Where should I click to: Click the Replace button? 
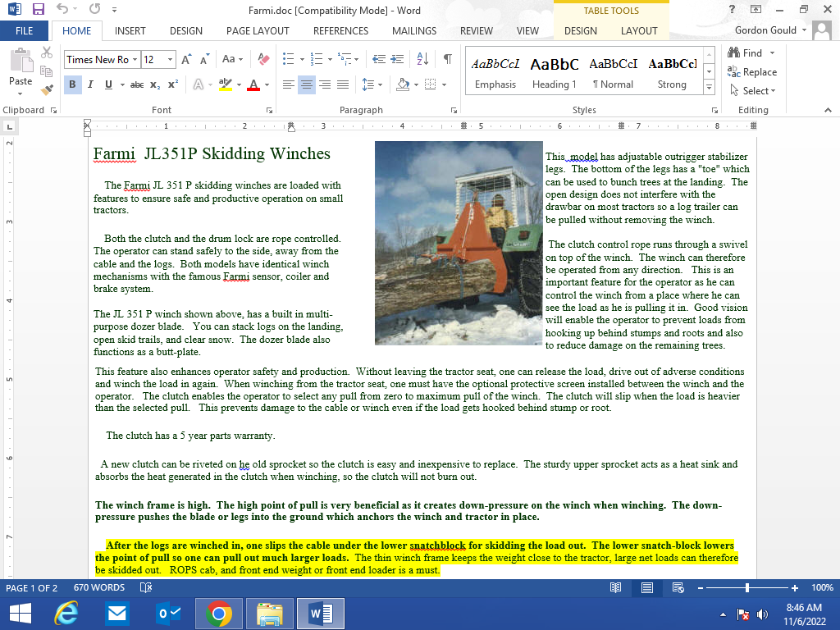click(752, 72)
